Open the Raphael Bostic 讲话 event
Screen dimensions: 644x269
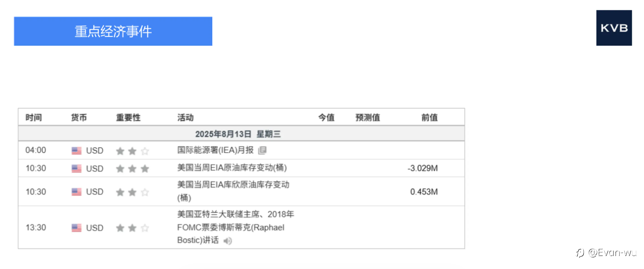236,228
